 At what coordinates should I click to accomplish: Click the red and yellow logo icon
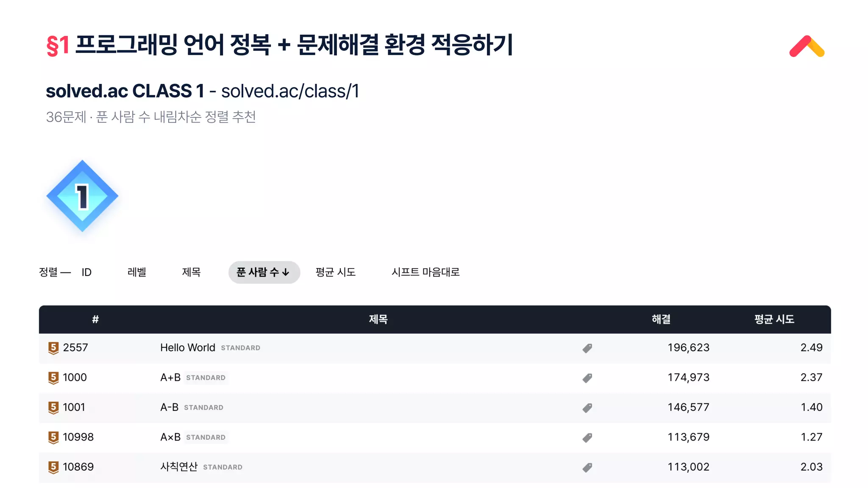(x=807, y=46)
